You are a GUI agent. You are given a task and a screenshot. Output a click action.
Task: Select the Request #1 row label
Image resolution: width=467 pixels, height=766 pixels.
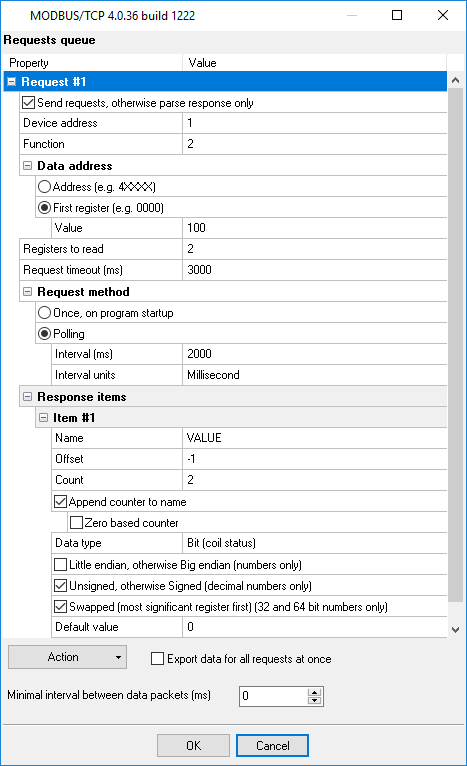54,82
